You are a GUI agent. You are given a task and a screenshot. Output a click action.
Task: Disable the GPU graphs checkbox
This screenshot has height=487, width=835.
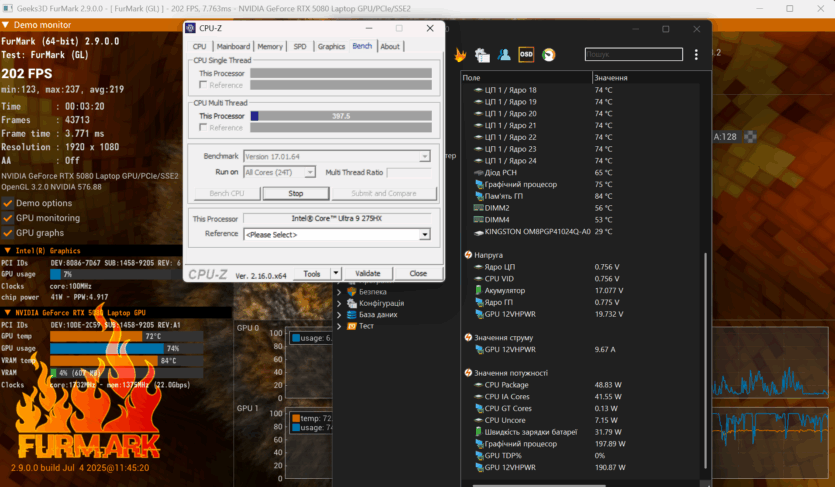pyautogui.click(x=8, y=233)
